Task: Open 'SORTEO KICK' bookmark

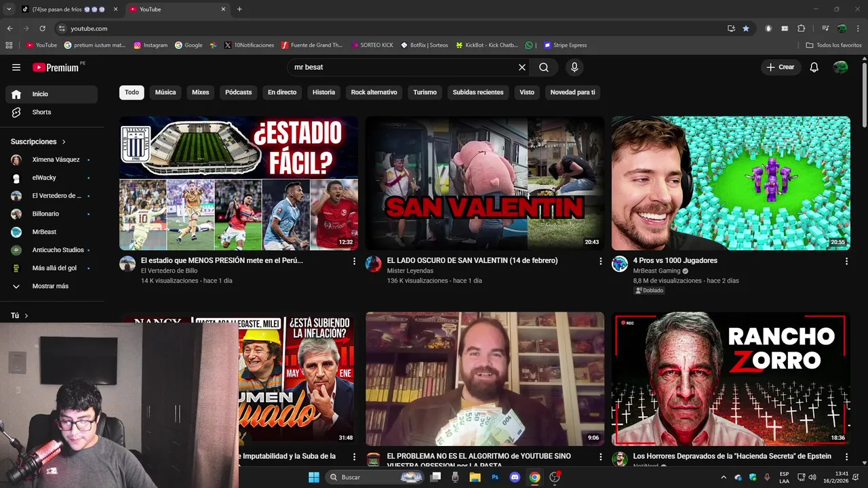Action: pyautogui.click(x=372, y=45)
